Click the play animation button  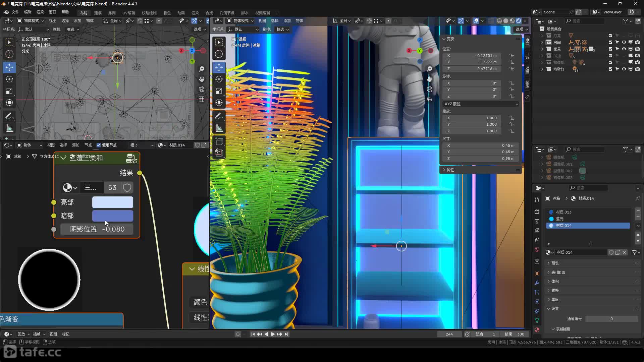[273, 334]
